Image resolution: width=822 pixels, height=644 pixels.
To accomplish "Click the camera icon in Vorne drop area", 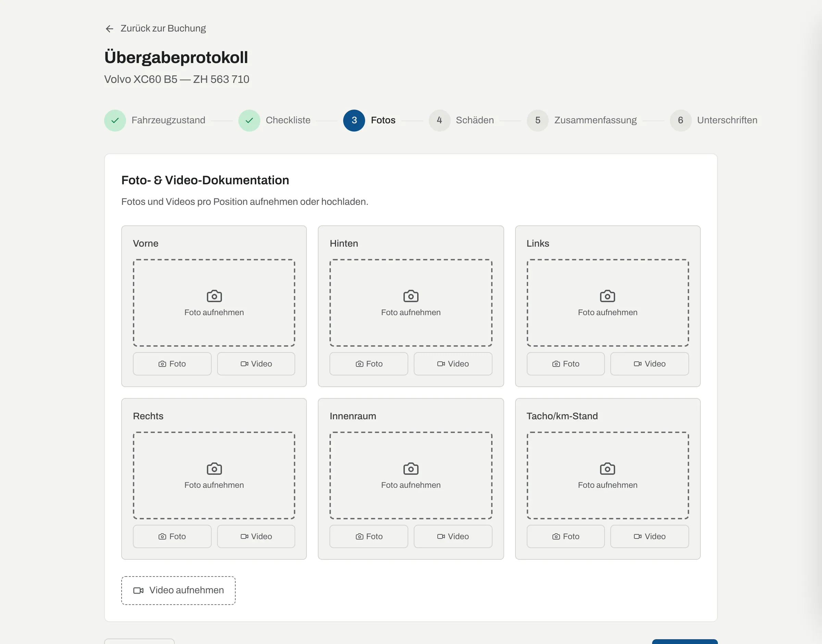I will coord(214,296).
